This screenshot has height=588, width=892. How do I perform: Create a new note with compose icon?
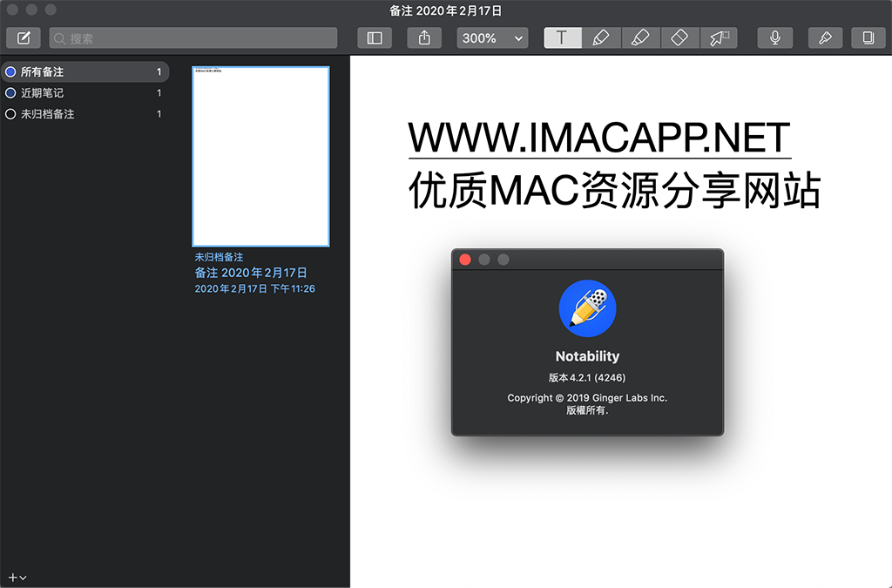point(24,38)
